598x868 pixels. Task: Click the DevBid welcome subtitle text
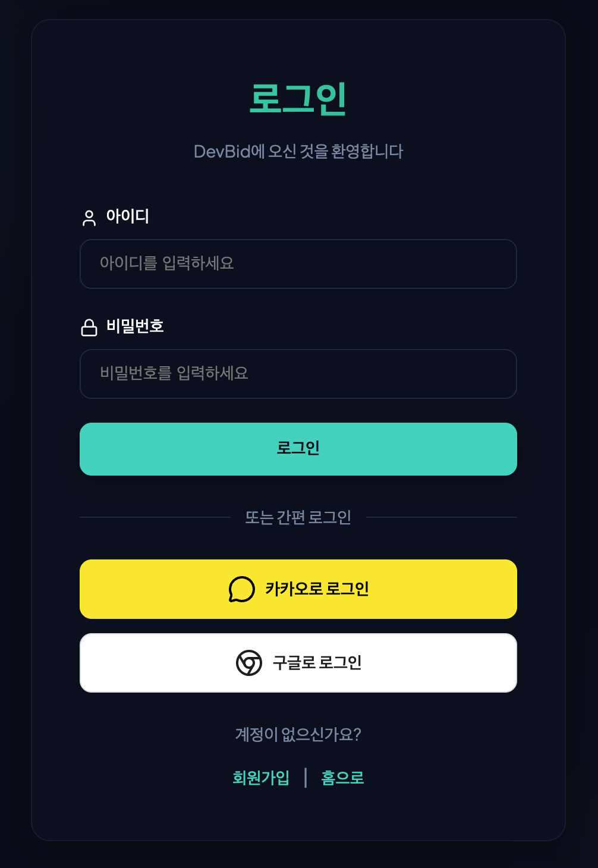coord(298,152)
